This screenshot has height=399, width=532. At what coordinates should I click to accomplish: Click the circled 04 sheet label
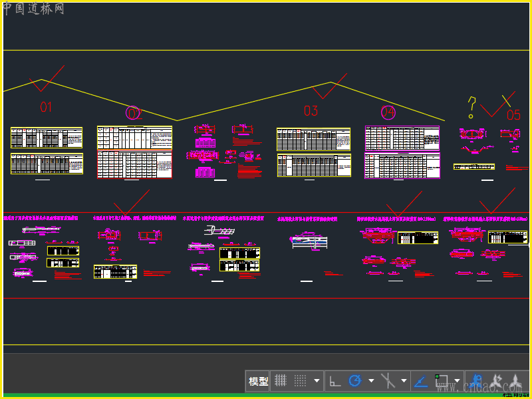coord(388,112)
